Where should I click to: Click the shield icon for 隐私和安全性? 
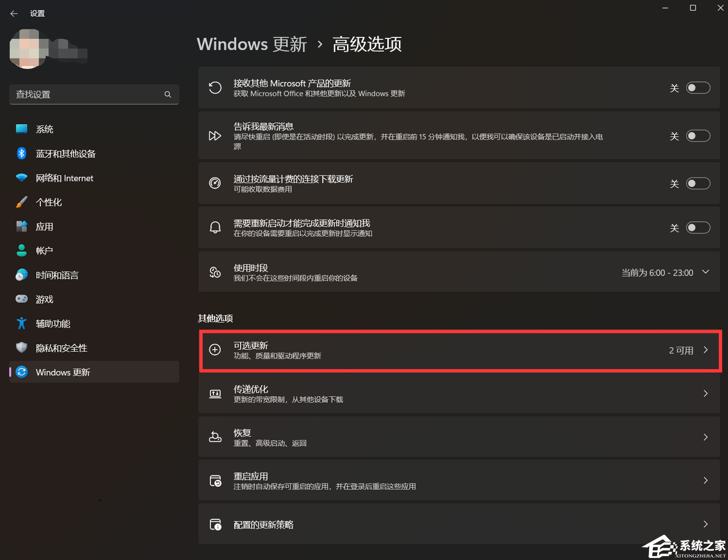pos(21,348)
